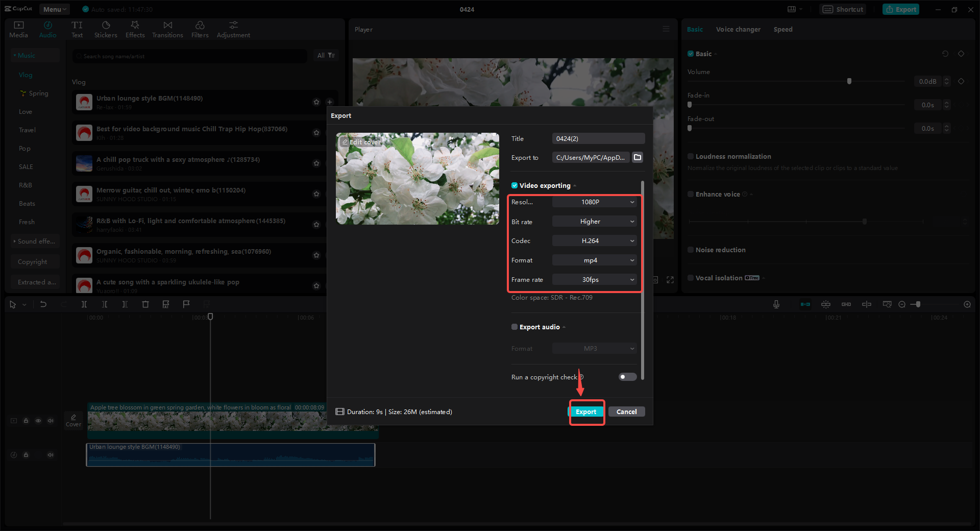The width and height of the screenshot is (980, 531).
Task: Open the Player panel menu icon
Action: (666, 29)
